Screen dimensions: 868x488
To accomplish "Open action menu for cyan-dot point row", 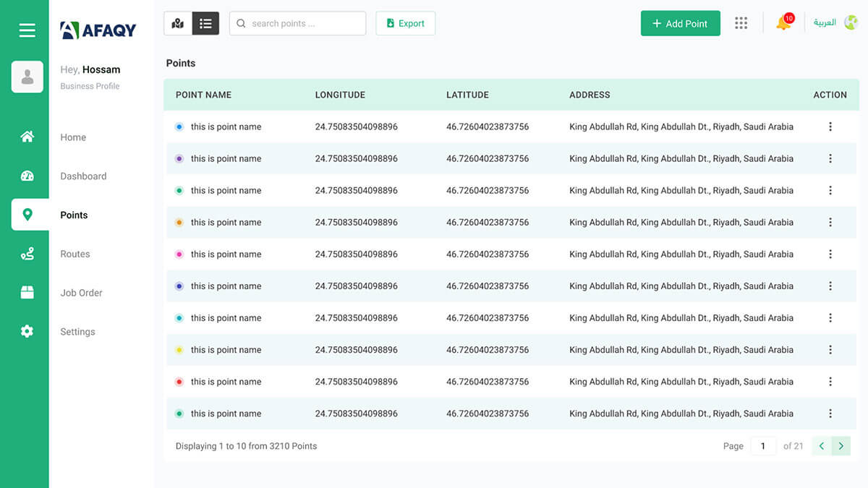I will [830, 317].
